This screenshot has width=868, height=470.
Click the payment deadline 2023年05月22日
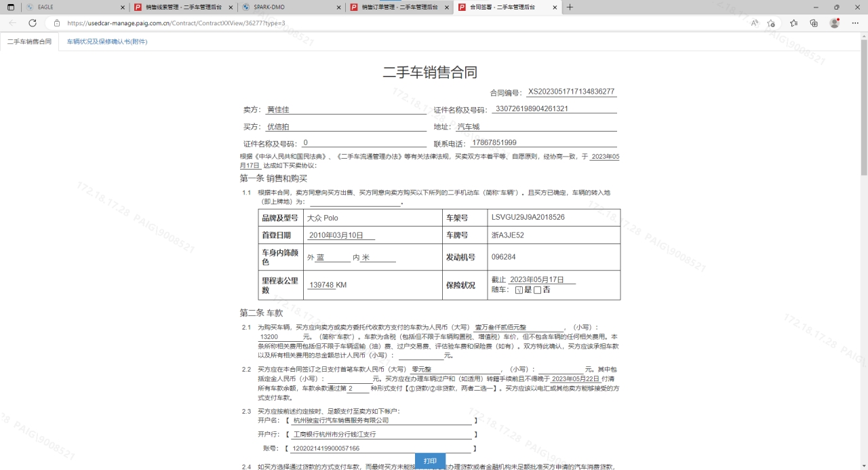point(575,378)
